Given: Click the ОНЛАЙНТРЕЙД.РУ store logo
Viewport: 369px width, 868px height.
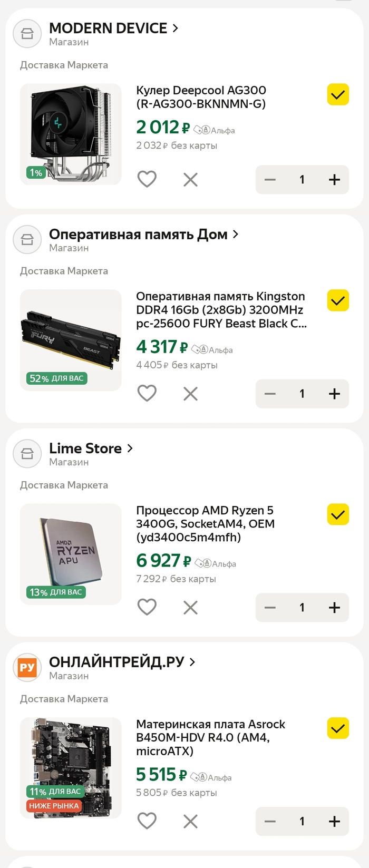Looking at the screenshot, I should 27,668.
